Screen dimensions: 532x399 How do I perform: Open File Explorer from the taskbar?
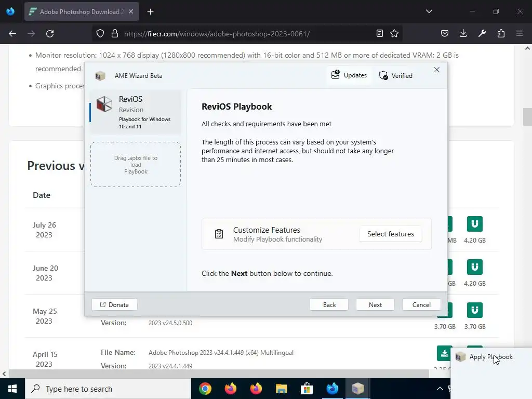point(281,389)
